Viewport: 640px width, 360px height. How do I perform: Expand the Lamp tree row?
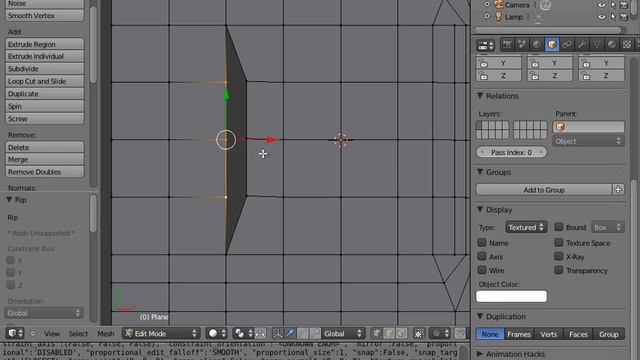click(487, 16)
